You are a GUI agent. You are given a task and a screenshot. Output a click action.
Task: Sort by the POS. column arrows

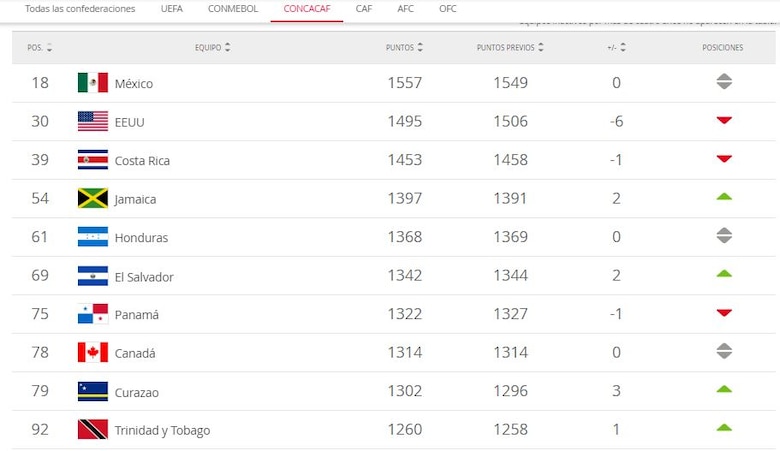point(50,47)
